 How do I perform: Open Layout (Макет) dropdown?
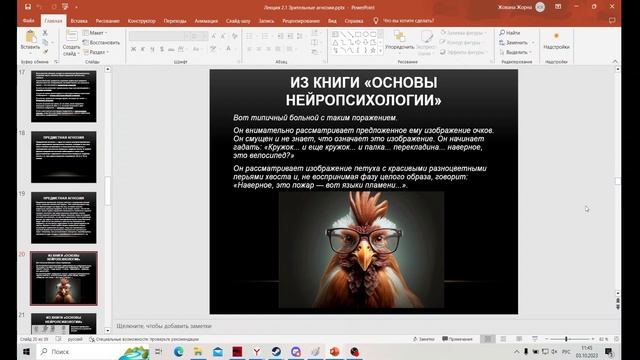(x=95, y=33)
